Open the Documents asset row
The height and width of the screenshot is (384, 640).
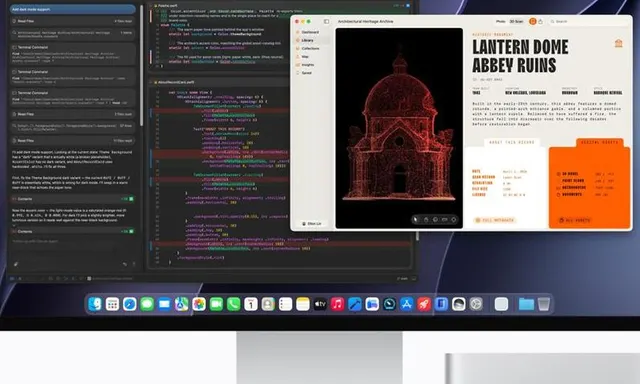(586, 195)
